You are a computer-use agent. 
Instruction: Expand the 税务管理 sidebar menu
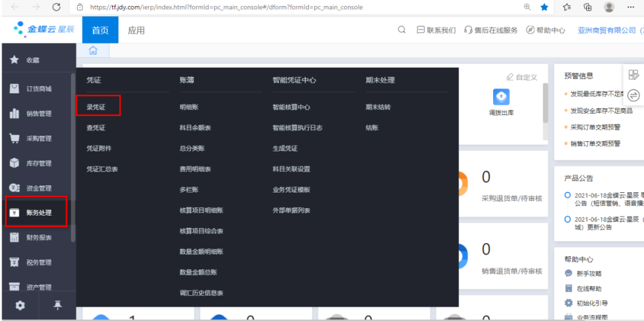(x=39, y=263)
